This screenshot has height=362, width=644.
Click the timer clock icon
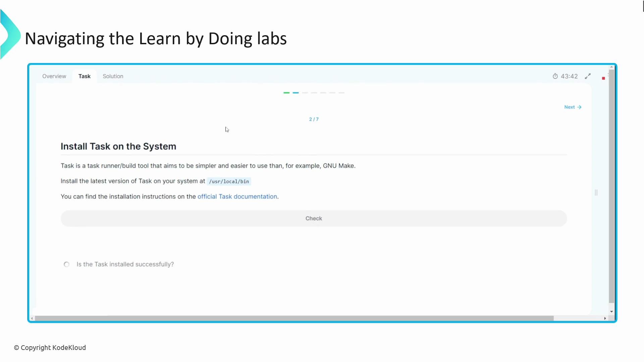click(555, 76)
